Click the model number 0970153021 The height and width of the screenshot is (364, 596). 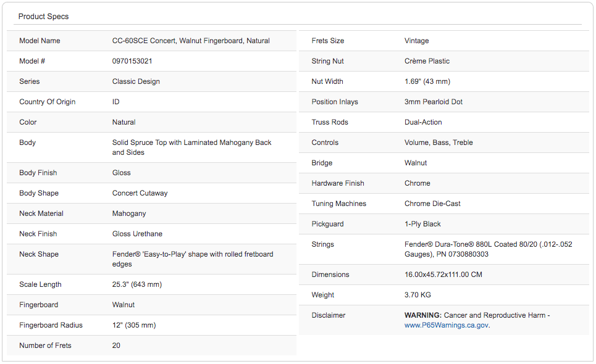click(x=132, y=61)
